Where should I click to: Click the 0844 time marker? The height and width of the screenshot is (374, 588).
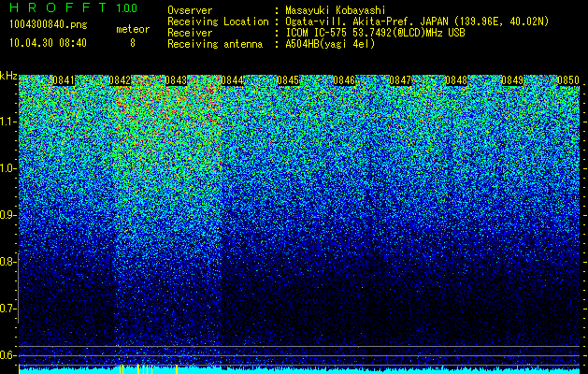pyautogui.click(x=232, y=80)
